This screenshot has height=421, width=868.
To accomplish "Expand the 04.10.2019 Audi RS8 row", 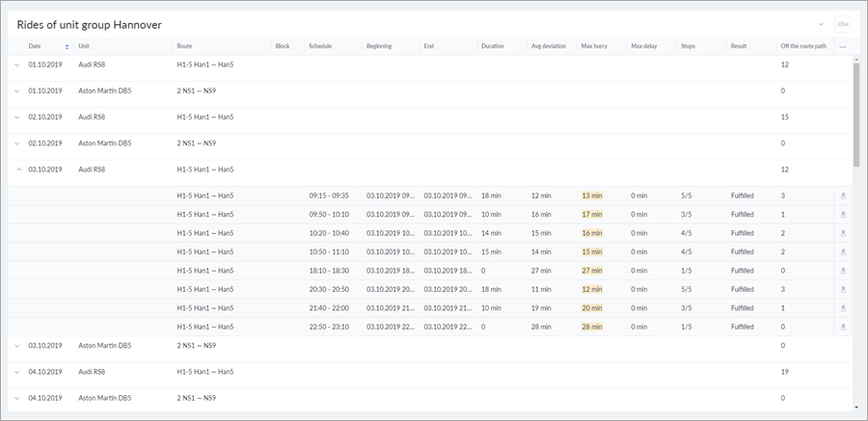I will pyautogui.click(x=16, y=371).
